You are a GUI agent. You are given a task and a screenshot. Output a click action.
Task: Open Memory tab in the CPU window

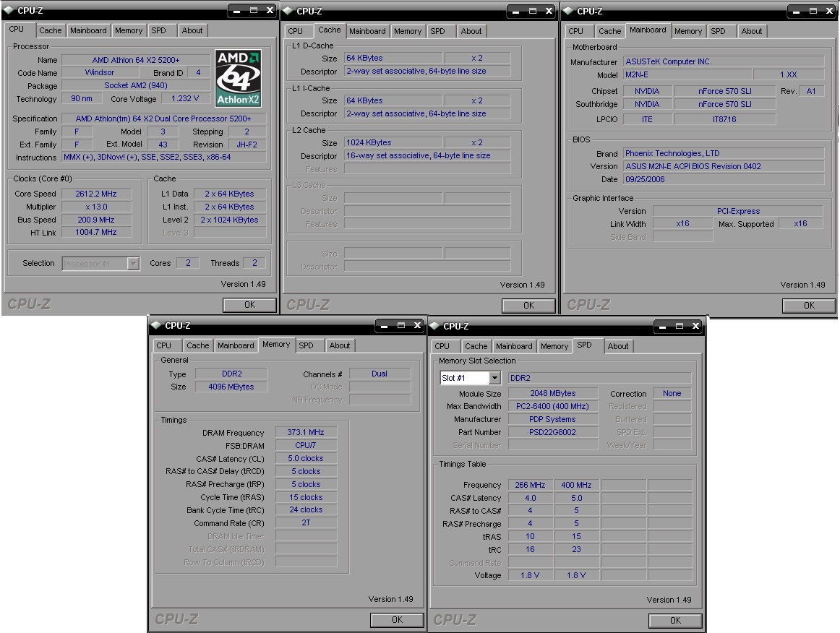(x=129, y=30)
